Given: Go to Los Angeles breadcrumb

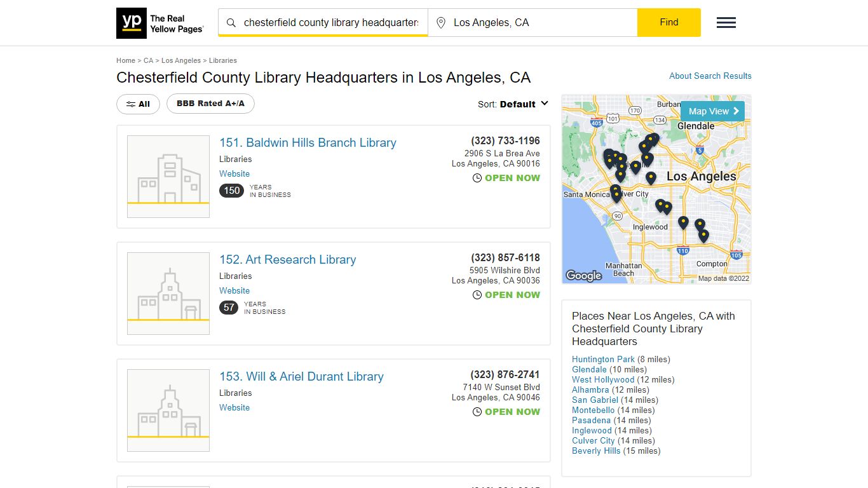Looking at the screenshot, I should tap(181, 60).
